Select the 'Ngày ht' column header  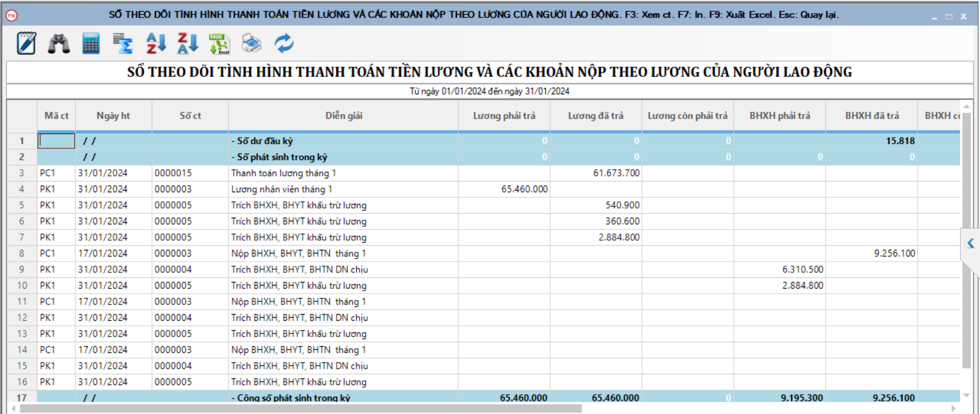pyautogui.click(x=113, y=116)
